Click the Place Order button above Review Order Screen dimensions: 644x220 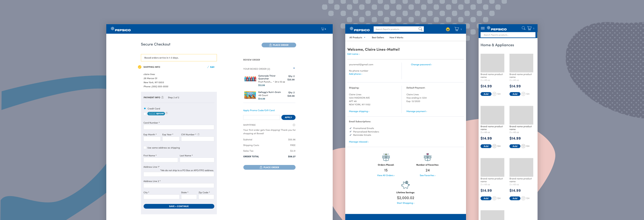point(279,45)
